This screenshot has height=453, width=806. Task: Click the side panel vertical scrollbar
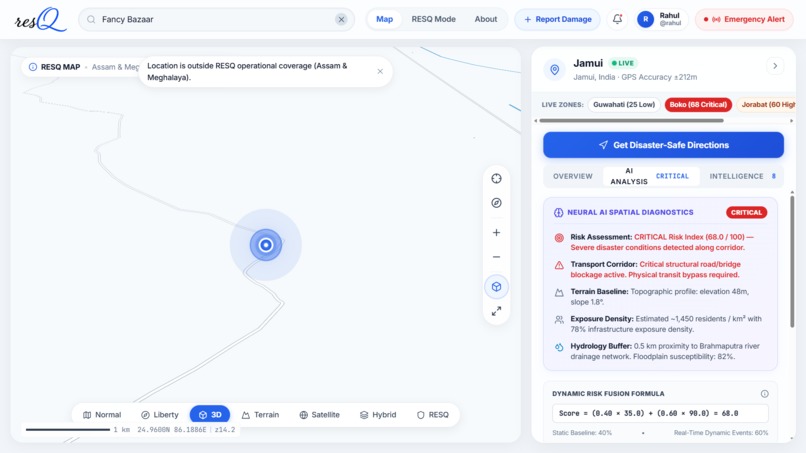[x=792, y=260]
